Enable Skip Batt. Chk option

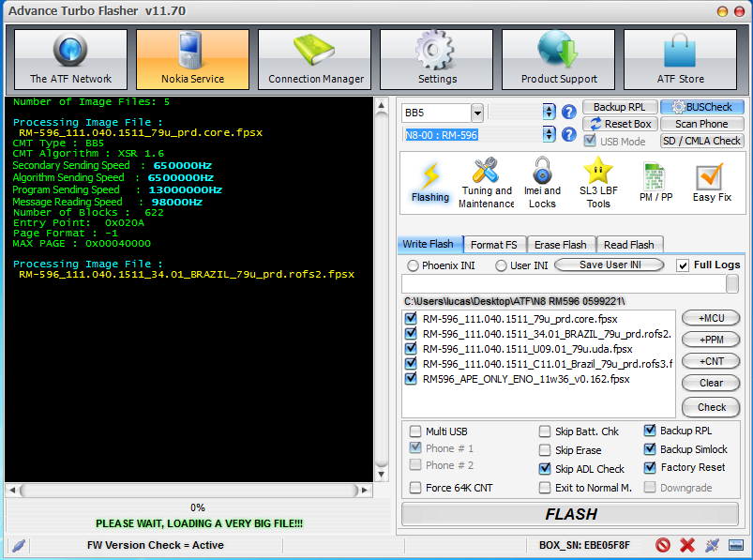(545, 431)
